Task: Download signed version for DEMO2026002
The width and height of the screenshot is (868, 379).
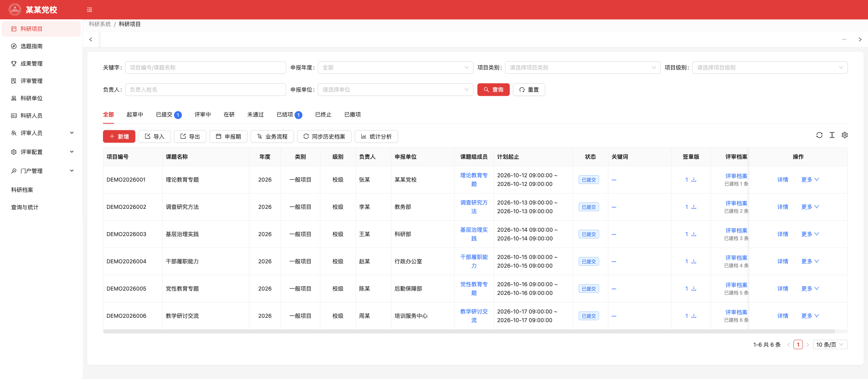Action: point(694,207)
